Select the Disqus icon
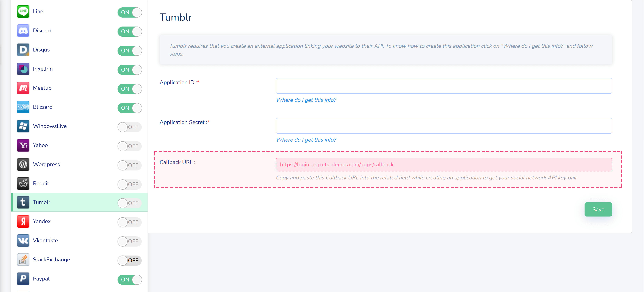 pyautogui.click(x=23, y=50)
